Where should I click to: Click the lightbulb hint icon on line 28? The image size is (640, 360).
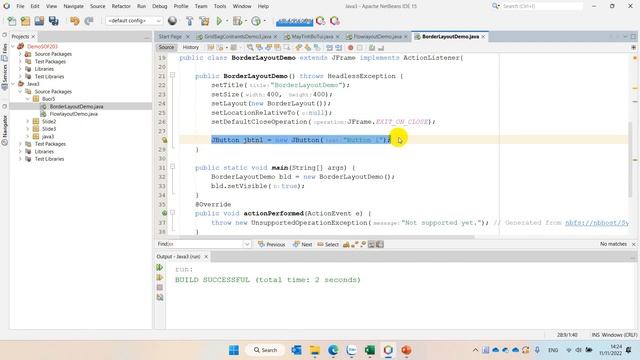coord(164,140)
